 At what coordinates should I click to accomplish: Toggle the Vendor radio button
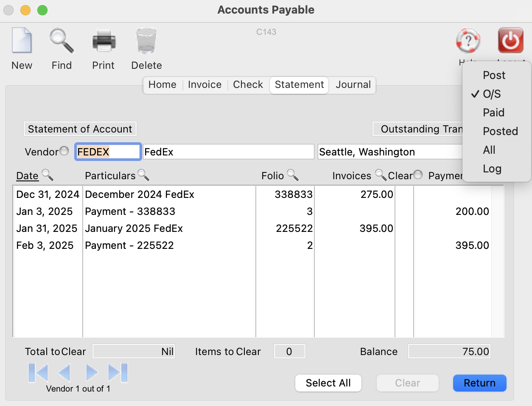[x=64, y=151]
